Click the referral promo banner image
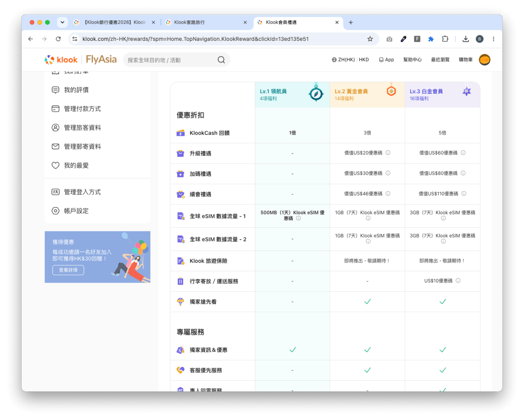The height and width of the screenshot is (420, 524). tap(97, 257)
